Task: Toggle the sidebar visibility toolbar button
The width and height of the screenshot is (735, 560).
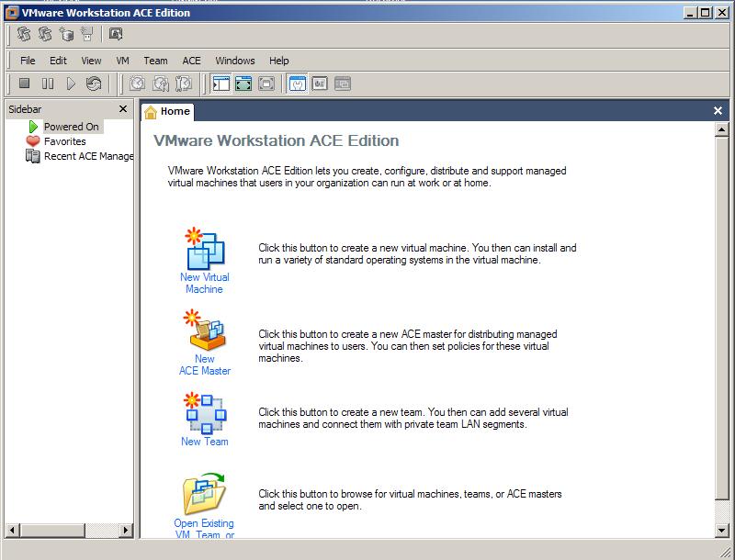Action: (x=220, y=84)
